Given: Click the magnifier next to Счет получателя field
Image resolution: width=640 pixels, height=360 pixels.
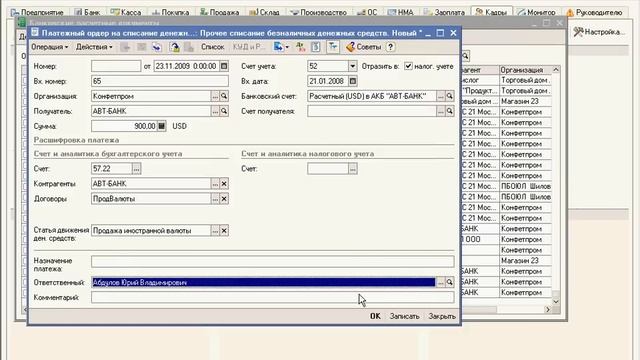Looking at the screenshot, I should 449,111.
